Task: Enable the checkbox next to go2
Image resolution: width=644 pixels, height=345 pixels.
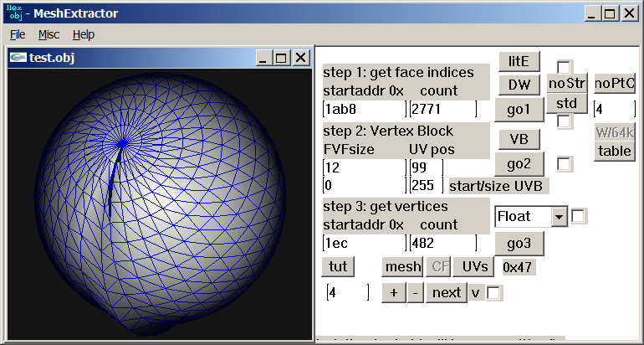Action: [565, 164]
